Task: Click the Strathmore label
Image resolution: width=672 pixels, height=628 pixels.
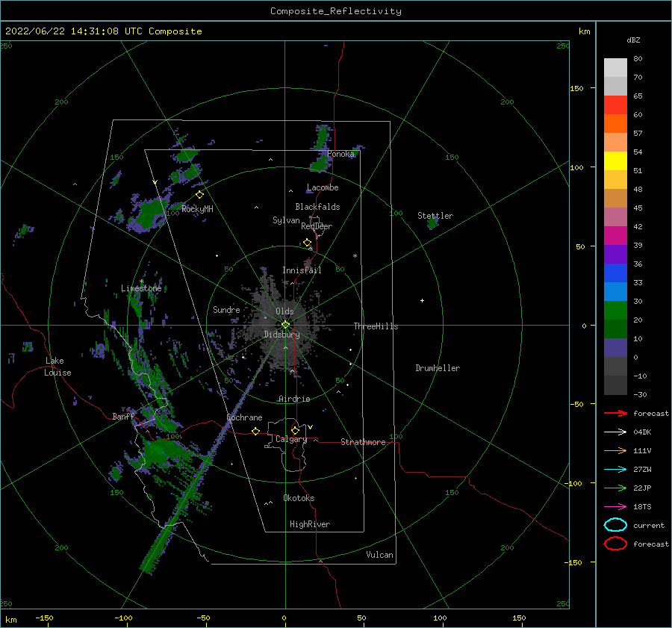Action: coord(363,442)
